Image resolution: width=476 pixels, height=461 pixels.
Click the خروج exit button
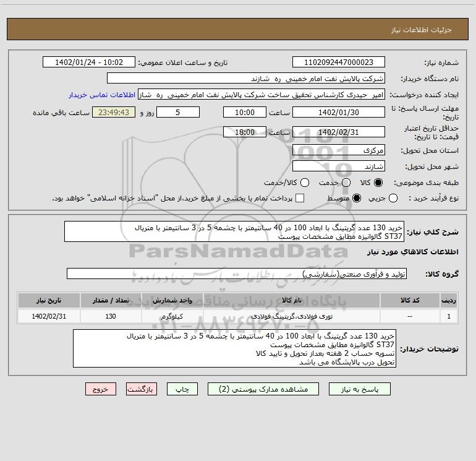pyautogui.click(x=101, y=389)
